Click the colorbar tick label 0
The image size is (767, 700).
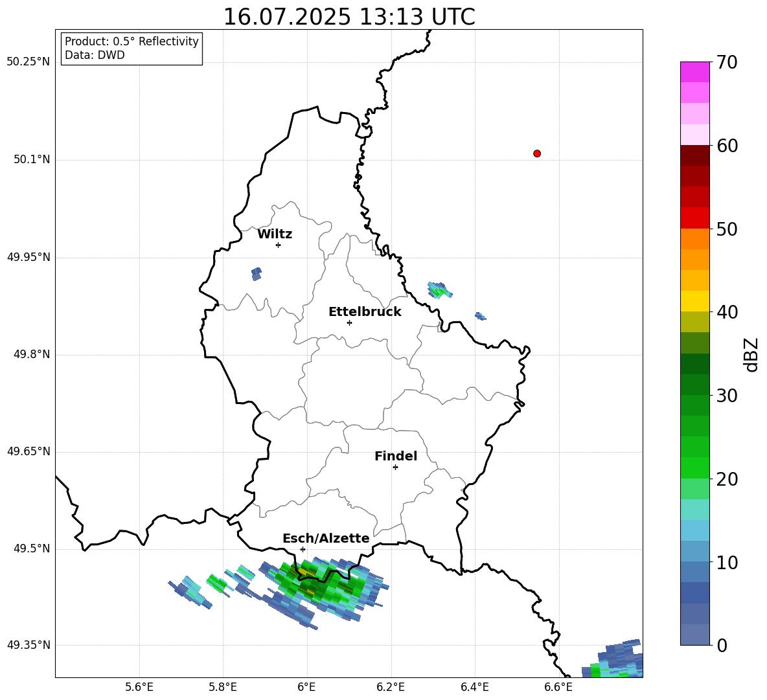point(722,646)
